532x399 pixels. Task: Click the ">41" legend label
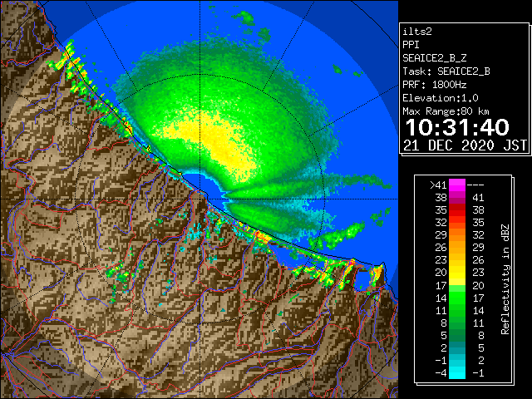(x=438, y=185)
